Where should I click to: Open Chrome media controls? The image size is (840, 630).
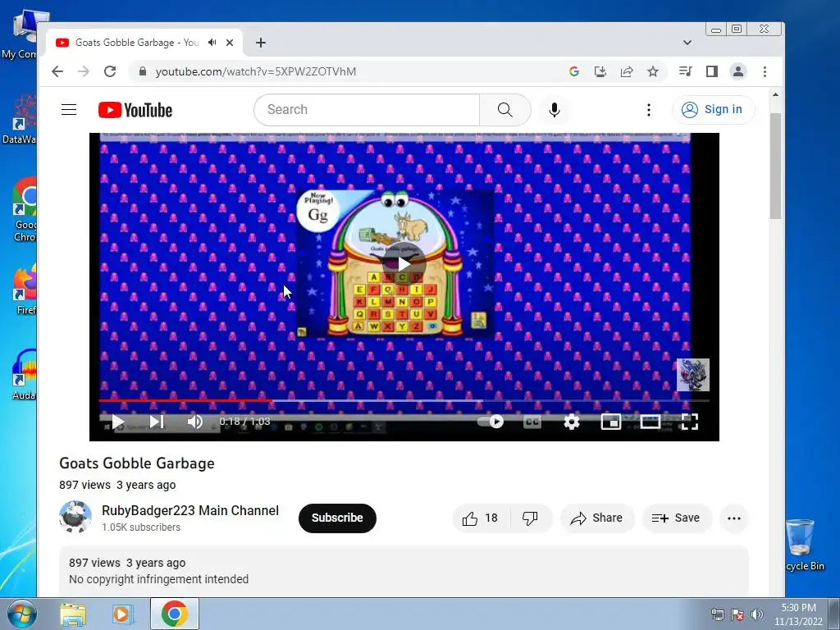pyautogui.click(x=685, y=71)
